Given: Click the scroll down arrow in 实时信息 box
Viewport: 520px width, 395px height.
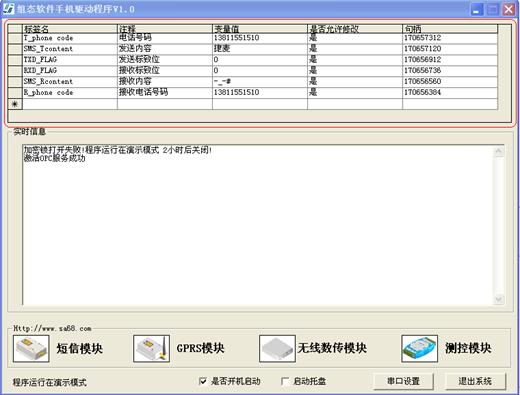Looking at the screenshot, I should 499,299.
